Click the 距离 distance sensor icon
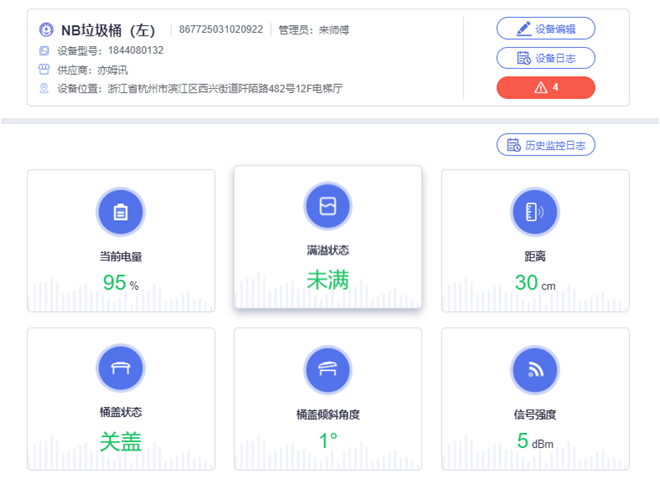The height and width of the screenshot is (485, 660). 535,211
